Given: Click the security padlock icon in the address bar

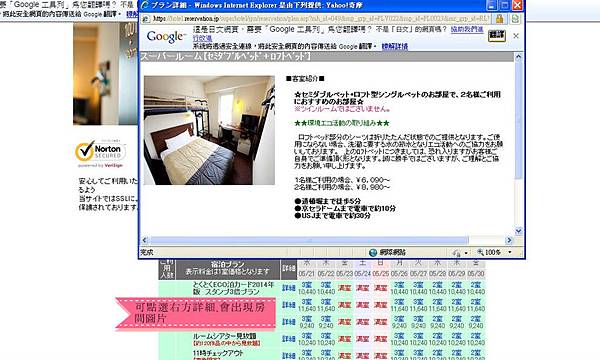Looking at the screenshot, I should click(x=499, y=19).
